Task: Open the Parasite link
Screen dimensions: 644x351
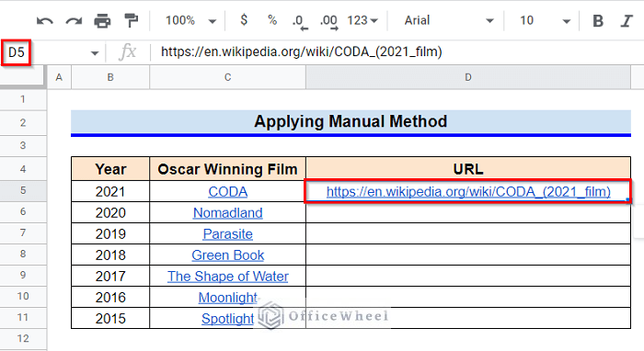Action: pos(227,234)
